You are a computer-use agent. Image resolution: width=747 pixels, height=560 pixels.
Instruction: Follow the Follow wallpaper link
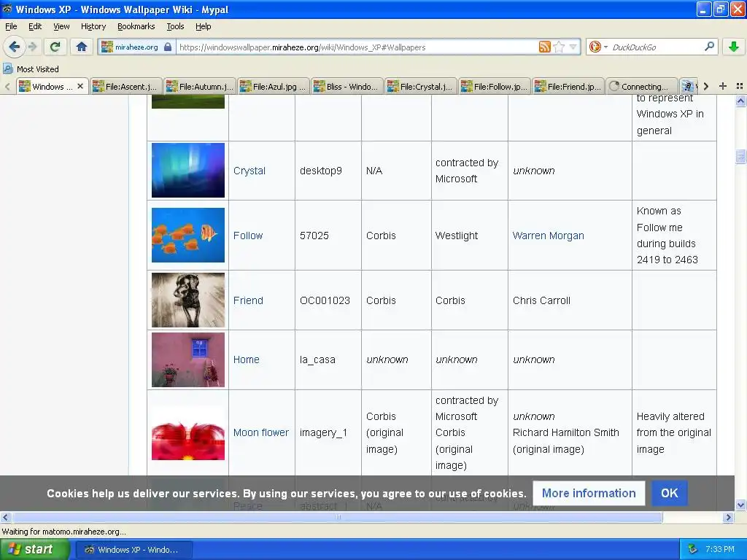(x=248, y=236)
